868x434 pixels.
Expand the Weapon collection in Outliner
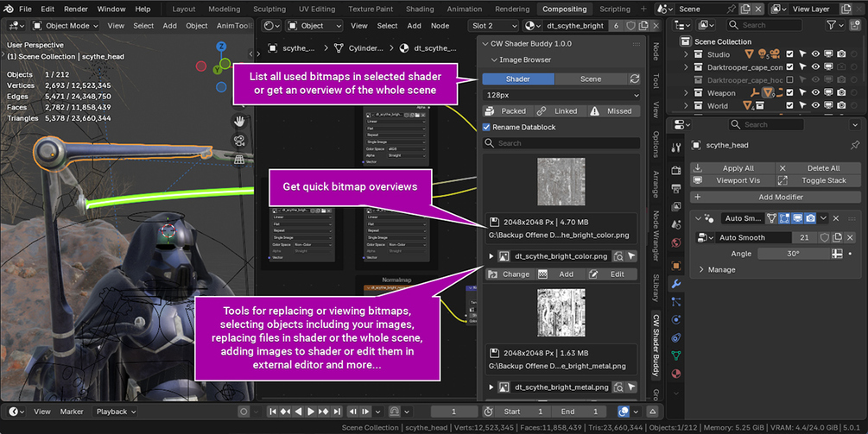coord(686,93)
